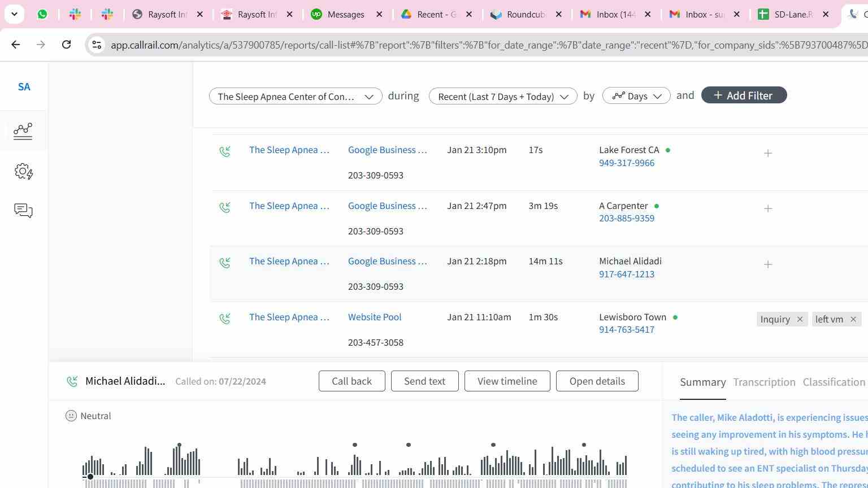Click the browser back arrow
Screen dimensions: 868x488
pyautogui.click(x=16, y=45)
